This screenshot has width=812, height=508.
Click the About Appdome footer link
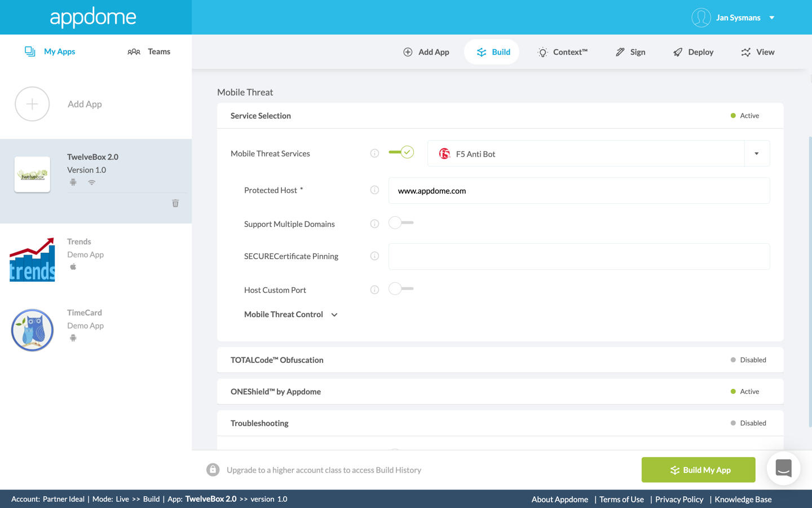tap(559, 500)
